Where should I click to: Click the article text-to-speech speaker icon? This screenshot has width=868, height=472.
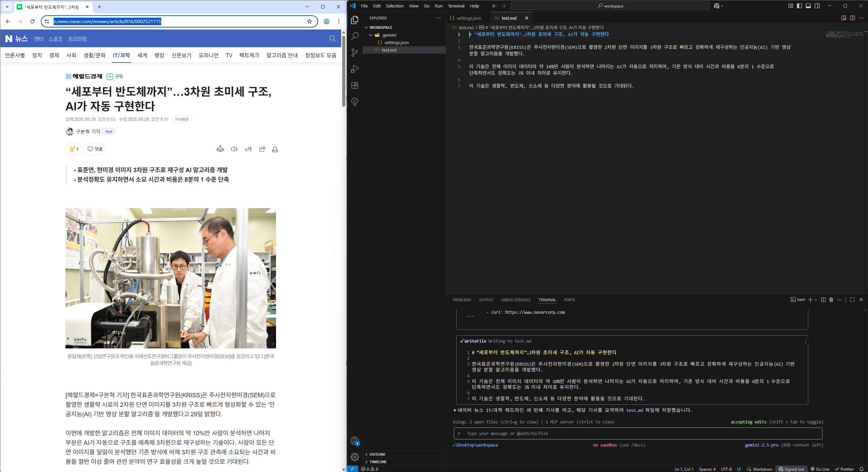point(234,149)
